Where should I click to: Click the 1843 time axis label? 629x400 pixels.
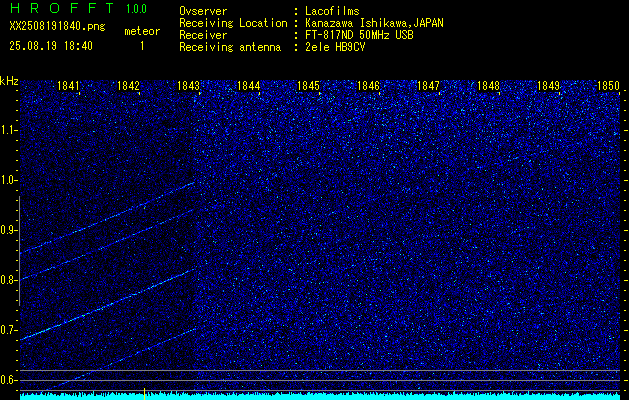click(x=189, y=85)
